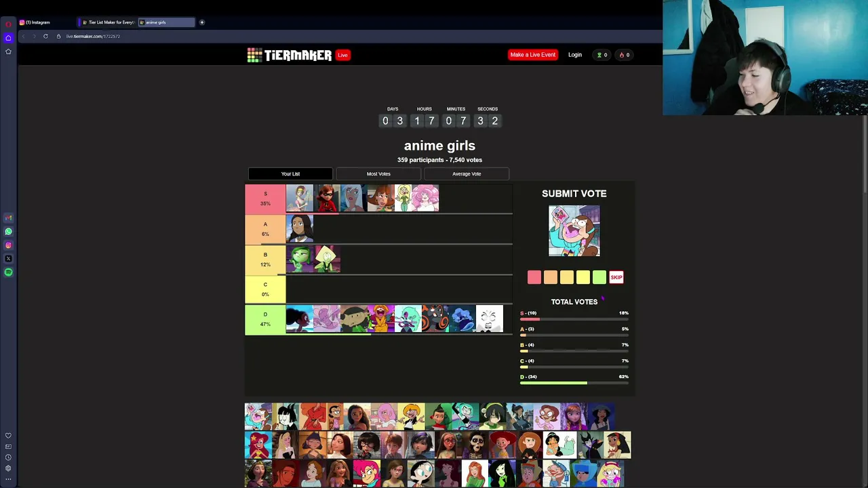Pick the blue-hooded fairy thumbnail
The image size is (868, 488).
point(583,474)
